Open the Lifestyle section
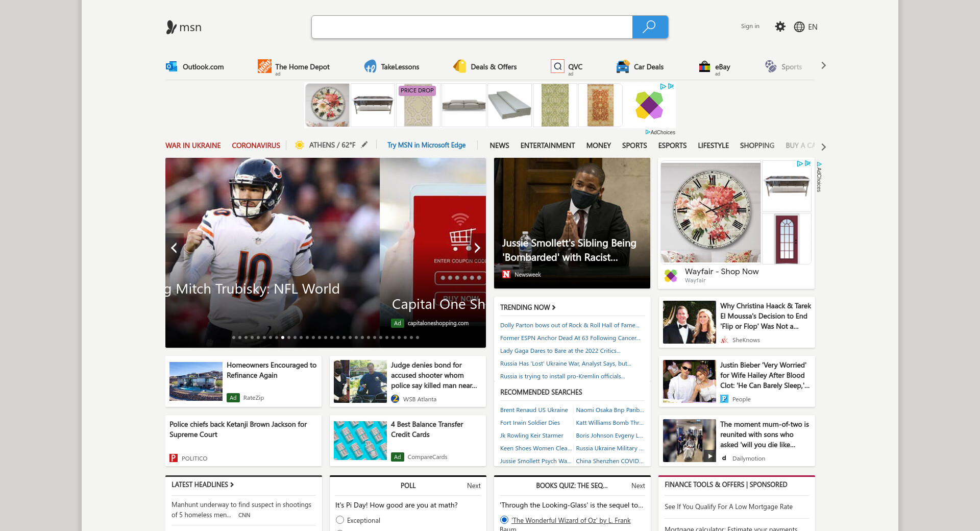The image size is (980, 531). pyautogui.click(x=713, y=146)
